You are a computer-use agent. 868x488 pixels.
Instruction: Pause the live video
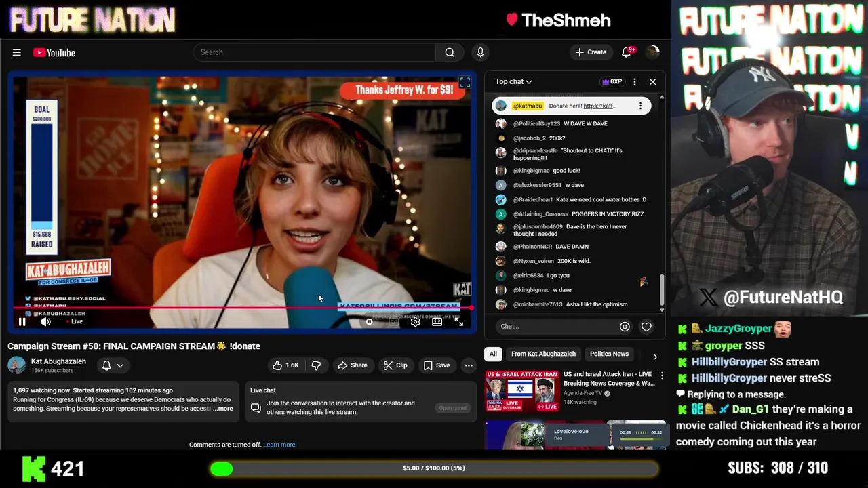(22, 322)
